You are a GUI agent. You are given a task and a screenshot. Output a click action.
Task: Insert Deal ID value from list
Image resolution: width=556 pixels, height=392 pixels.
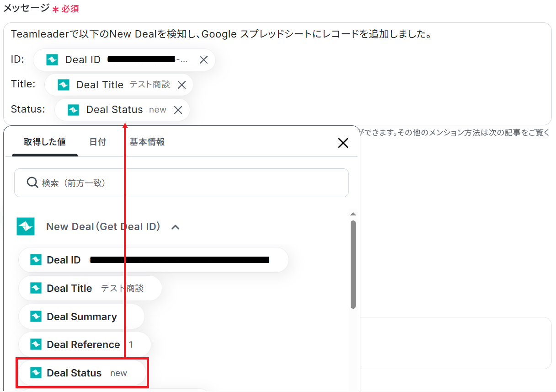[154, 260]
